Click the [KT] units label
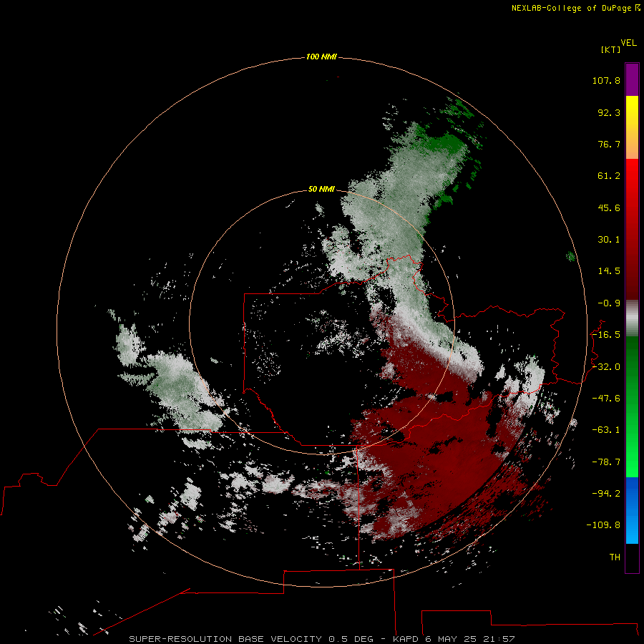 (610, 49)
